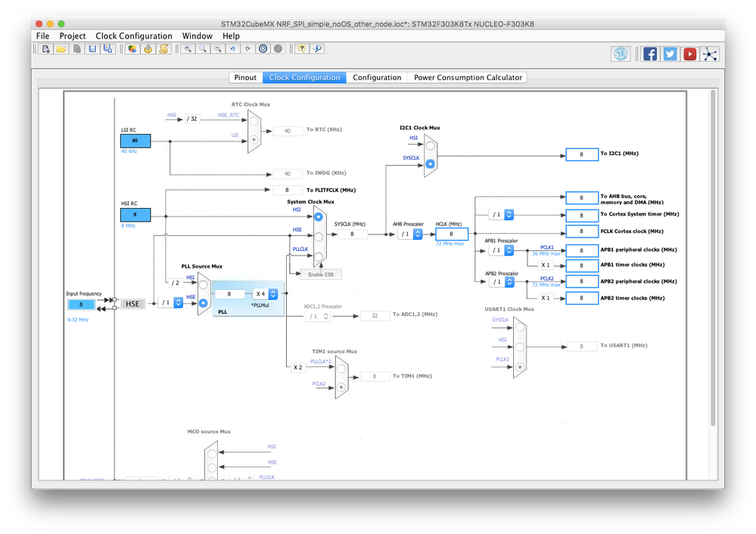Select HSI in System Clock Mux
The image size is (756, 534).
coord(318,217)
